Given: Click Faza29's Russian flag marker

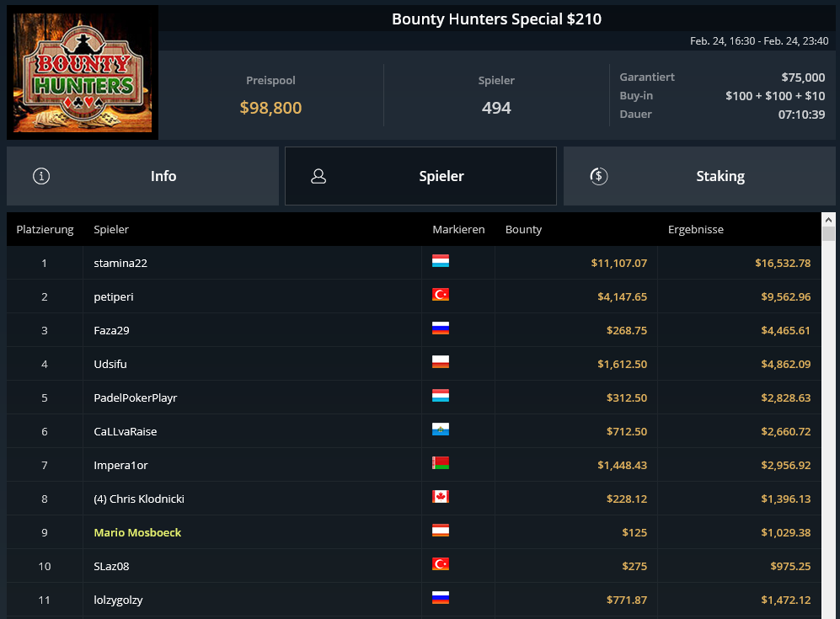Looking at the screenshot, I should coord(441,328).
